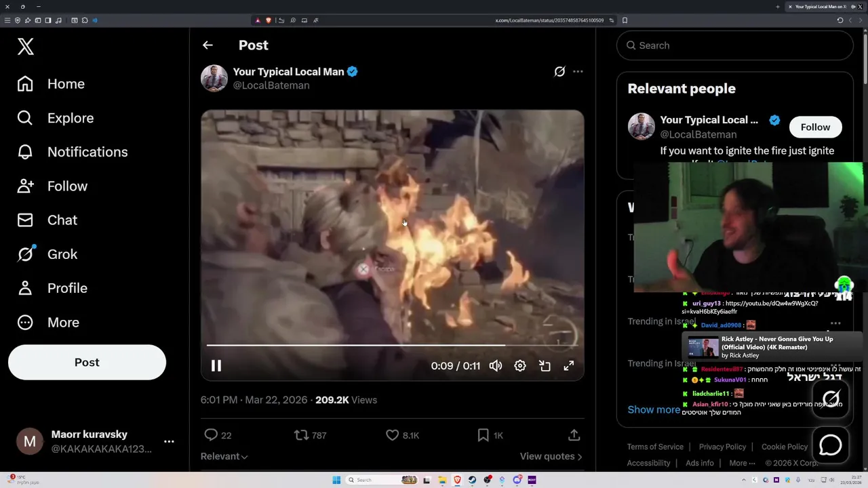Pause the video playback
The width and height of the screenshot is (868, 488).
click(216, 366)
